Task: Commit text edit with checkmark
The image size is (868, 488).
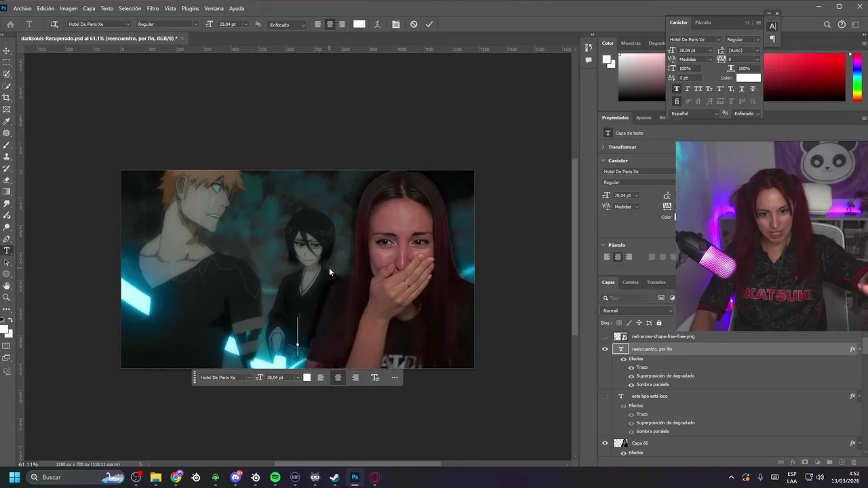Action: pyautogui.click(x=429, y=24)
